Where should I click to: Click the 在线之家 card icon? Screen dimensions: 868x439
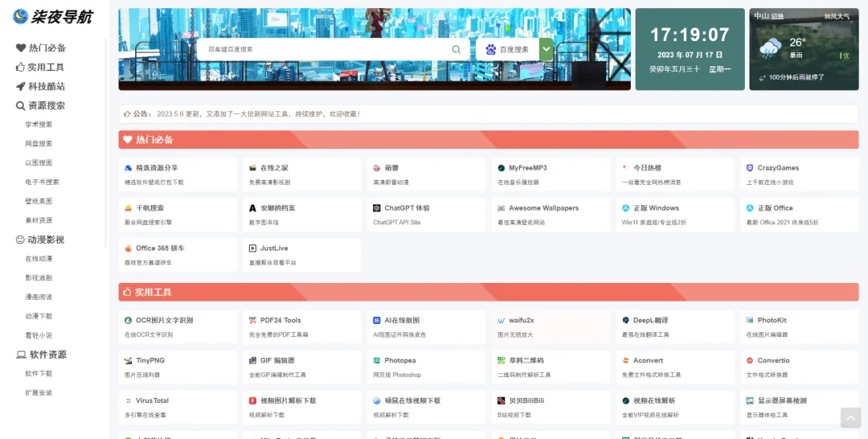click(x=253, y=168)
